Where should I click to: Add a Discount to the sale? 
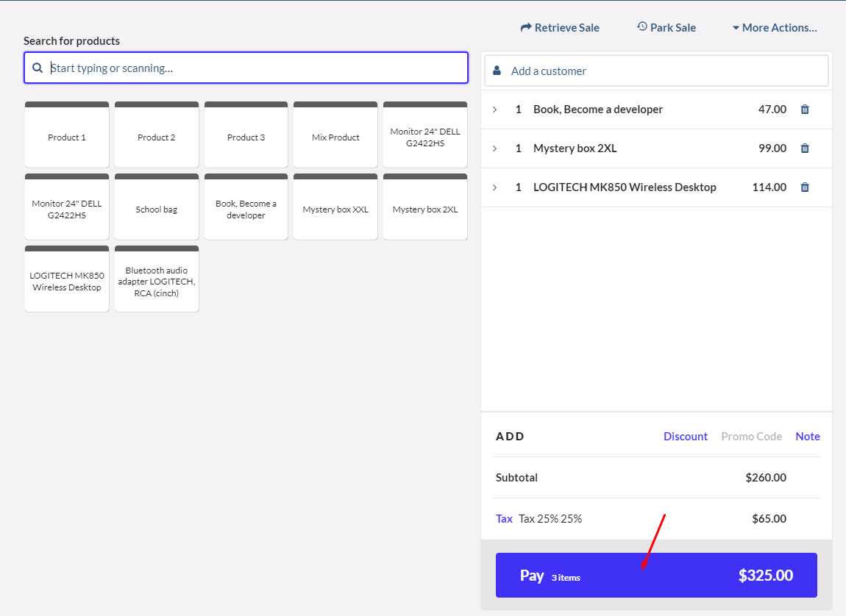pos(685,437)
